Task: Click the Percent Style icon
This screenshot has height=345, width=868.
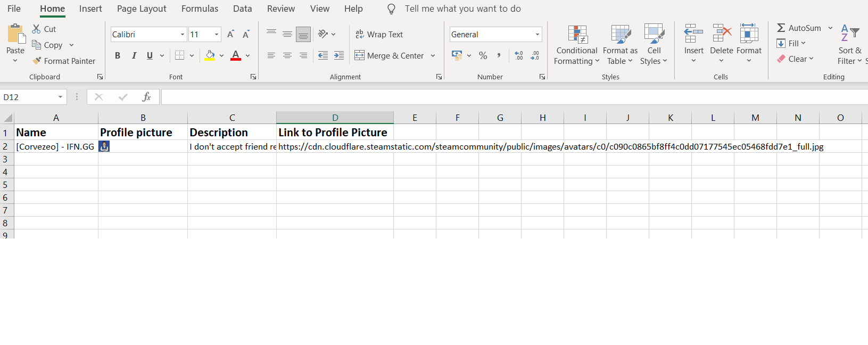Action: click(483, 55)
